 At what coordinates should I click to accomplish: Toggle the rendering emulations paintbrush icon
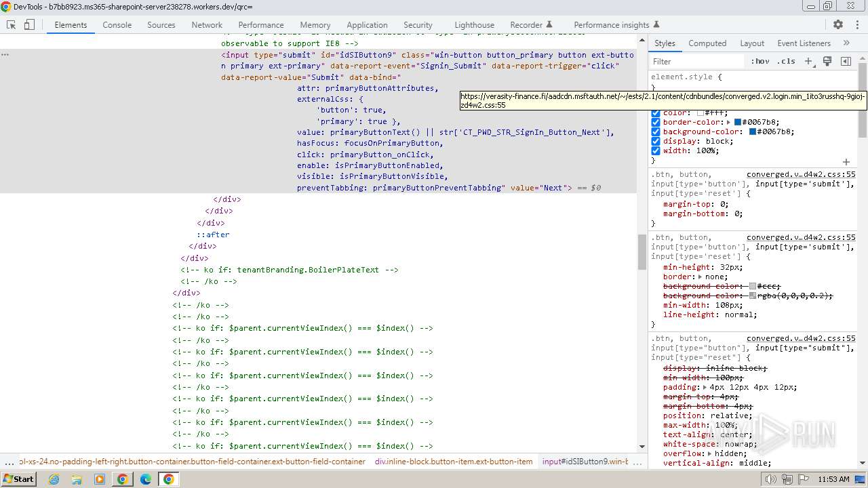827,61
